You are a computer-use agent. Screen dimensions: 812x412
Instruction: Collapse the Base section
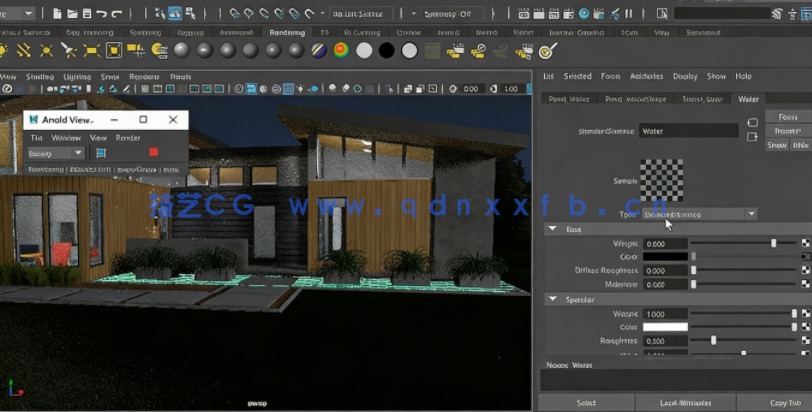pyautogui.click(x=552, y=229)
